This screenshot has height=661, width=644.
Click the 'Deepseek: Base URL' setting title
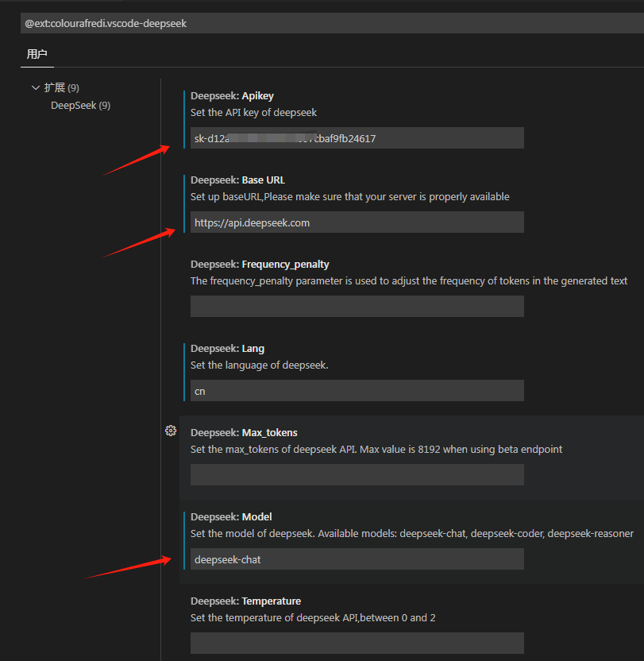coord(237,180)
